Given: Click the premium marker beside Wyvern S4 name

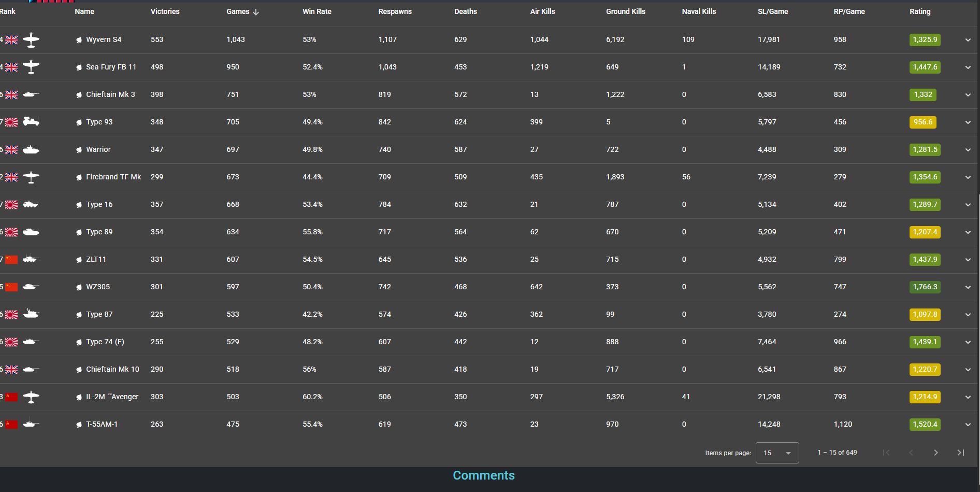Looking at the screenshot, I should pos(79,40).
